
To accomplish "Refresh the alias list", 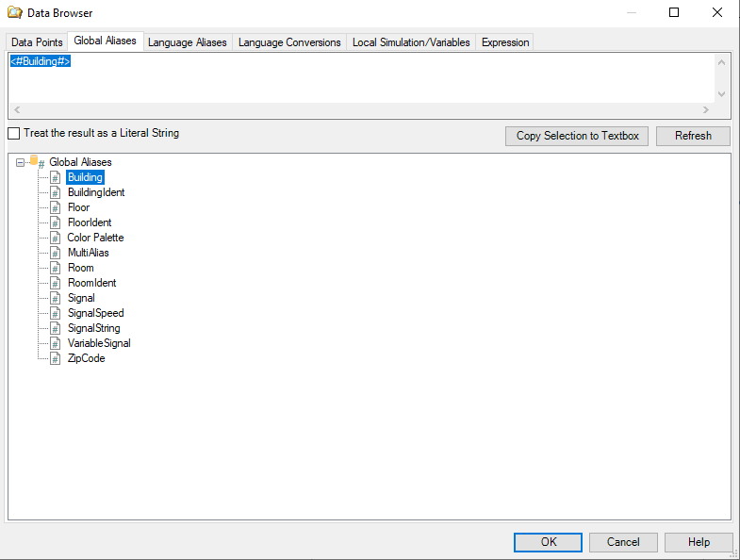I will (x=693, y=136).
